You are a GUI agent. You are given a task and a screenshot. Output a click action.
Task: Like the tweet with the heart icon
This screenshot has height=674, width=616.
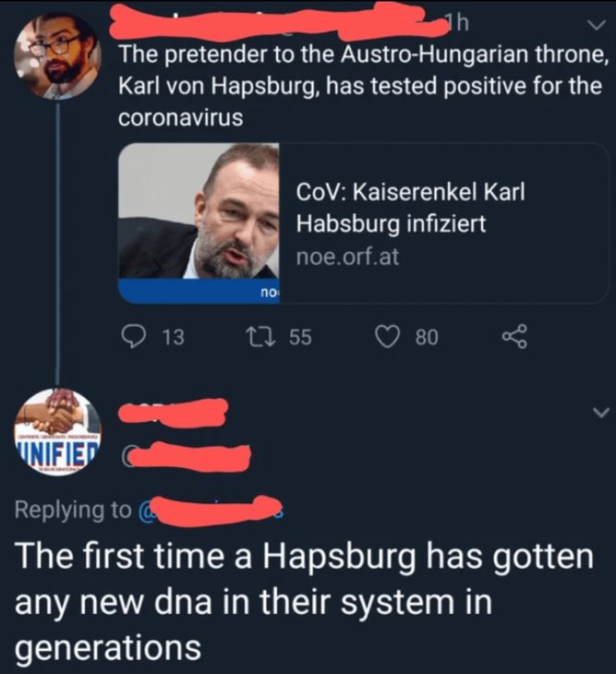click(x=387, y=337)
